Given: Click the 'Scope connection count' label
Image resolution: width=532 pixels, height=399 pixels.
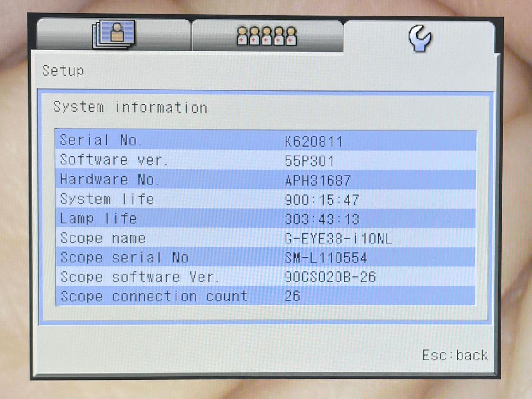Looking at the screenshot, I should tap(154, 297).
